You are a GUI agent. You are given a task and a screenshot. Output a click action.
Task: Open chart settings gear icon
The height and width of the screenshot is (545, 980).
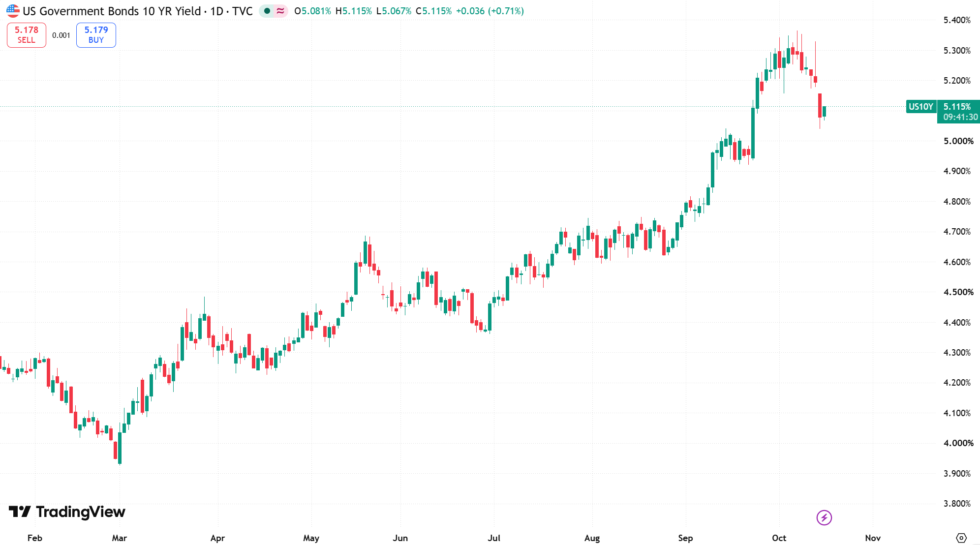point(961,538)
